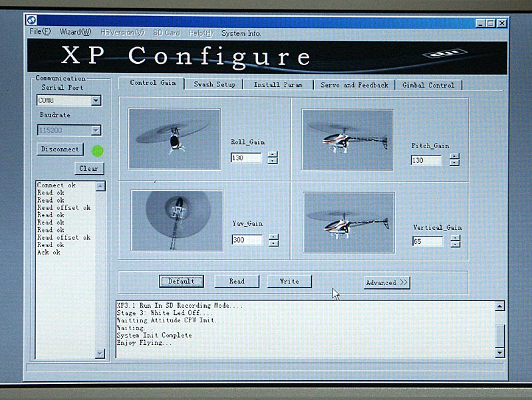Image resolution: width=532 pixels, height=400 pixels.
Task: Open the Gimbal Control tab
Action: pos(428,85)
